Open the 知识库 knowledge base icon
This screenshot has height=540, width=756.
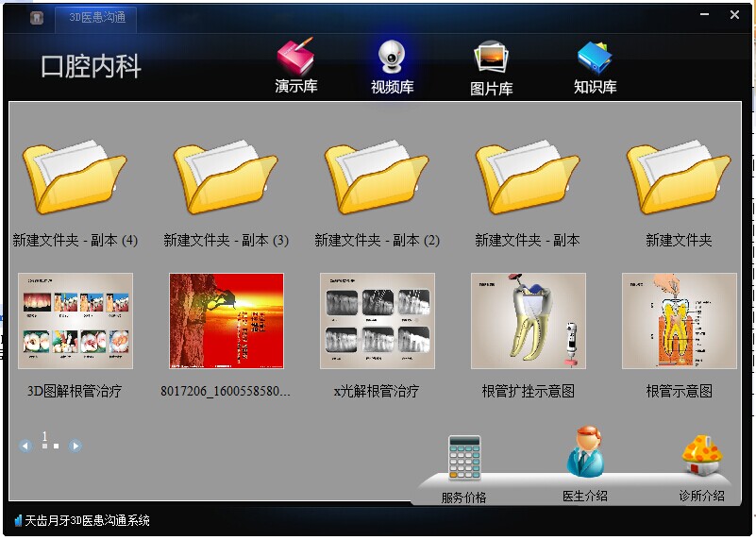pos(595,59)
